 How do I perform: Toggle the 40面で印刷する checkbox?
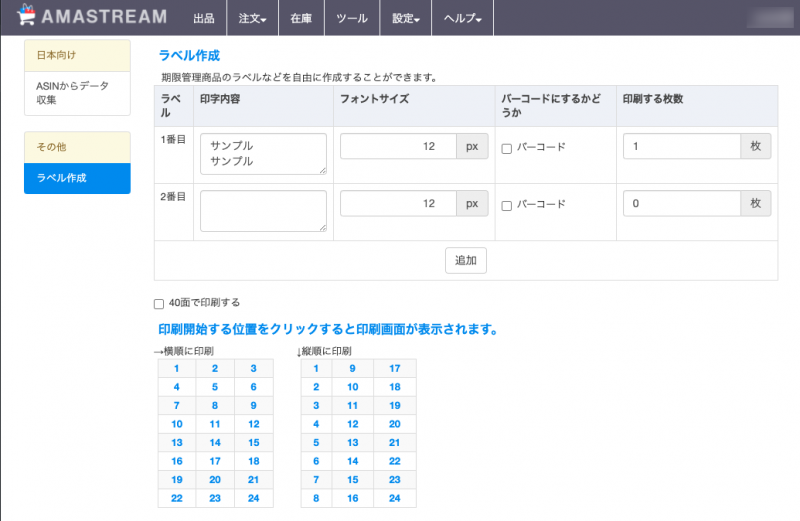click(x=159, y=304)
